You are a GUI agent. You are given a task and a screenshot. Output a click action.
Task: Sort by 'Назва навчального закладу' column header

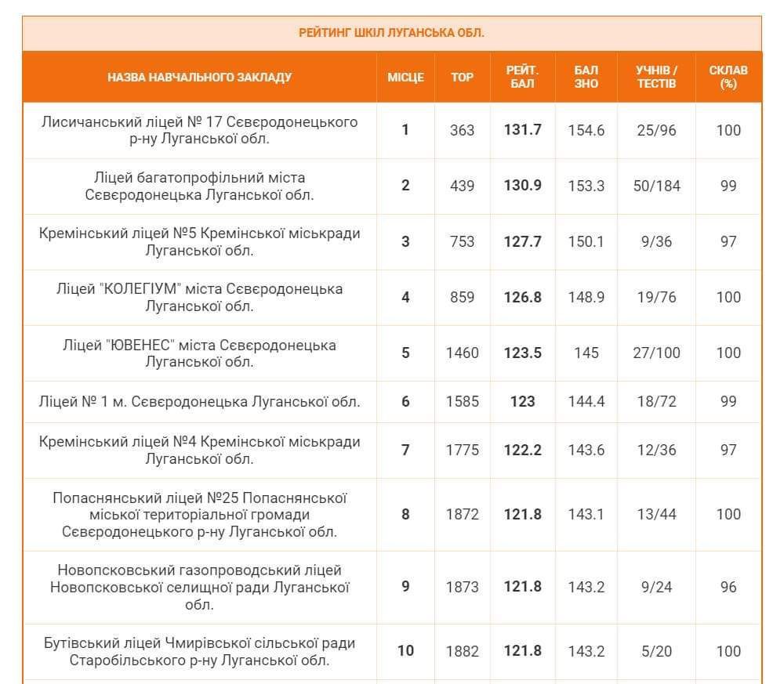pos(199,77)
